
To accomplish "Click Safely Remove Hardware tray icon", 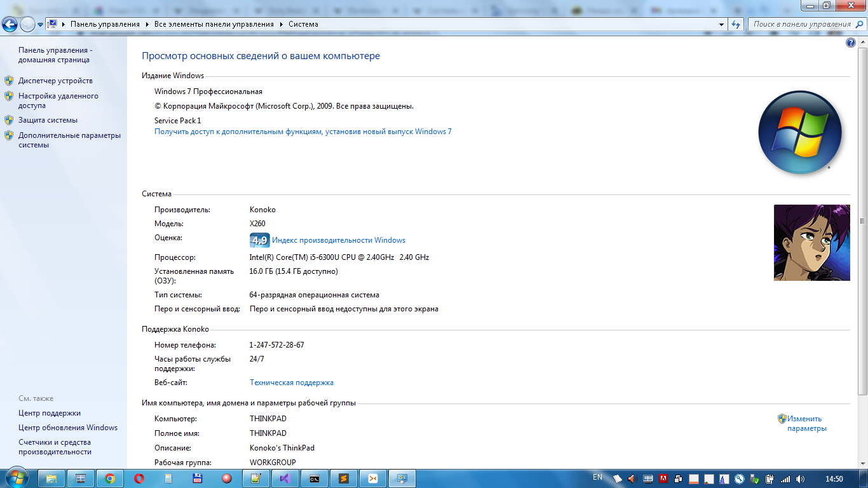I will click(754, 478).
